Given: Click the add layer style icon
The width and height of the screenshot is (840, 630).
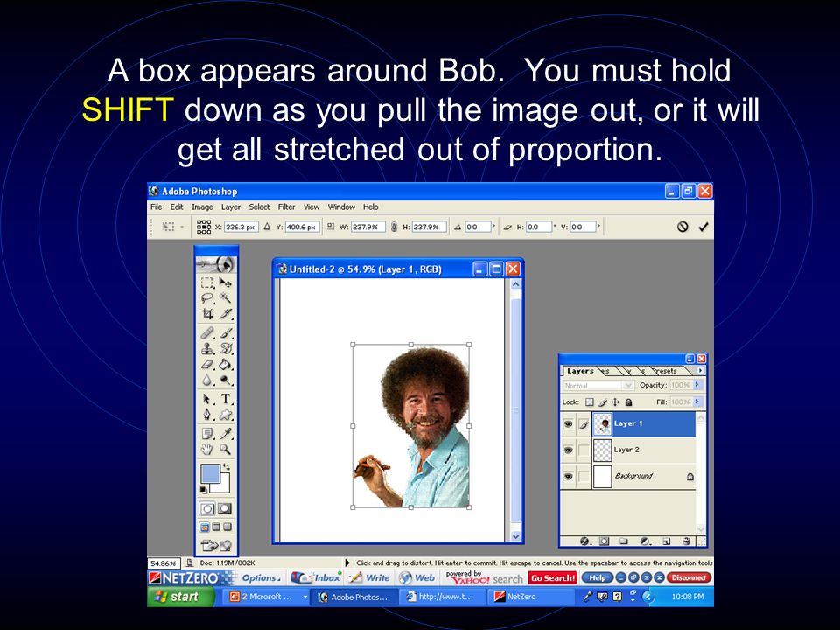Looking at the screenshot, I should coord(585,541).
